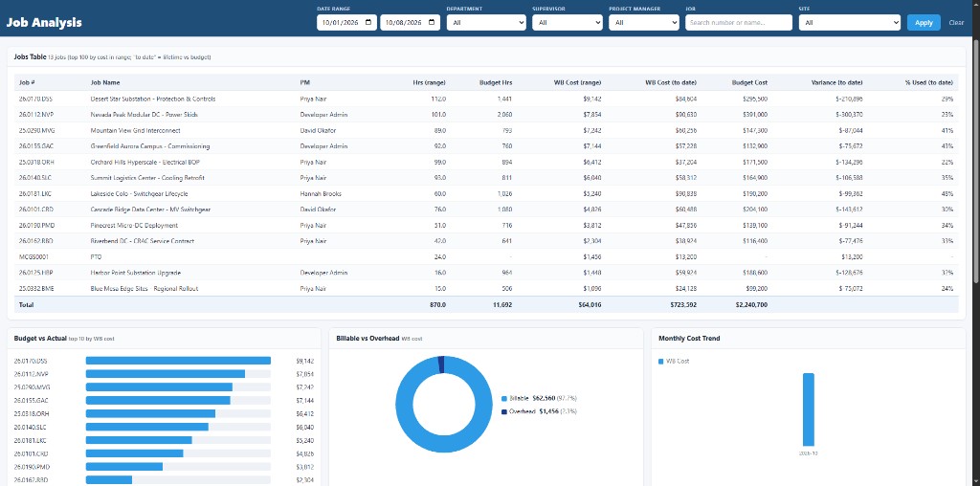Sort by WB Cost (range) column header
This screenshot has width=980, height=486.
click(577, 82)
